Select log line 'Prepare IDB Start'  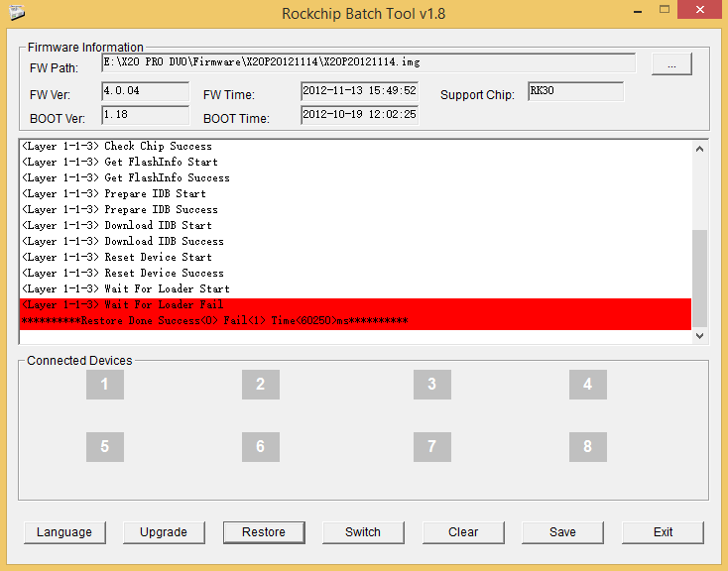[356, 193]
